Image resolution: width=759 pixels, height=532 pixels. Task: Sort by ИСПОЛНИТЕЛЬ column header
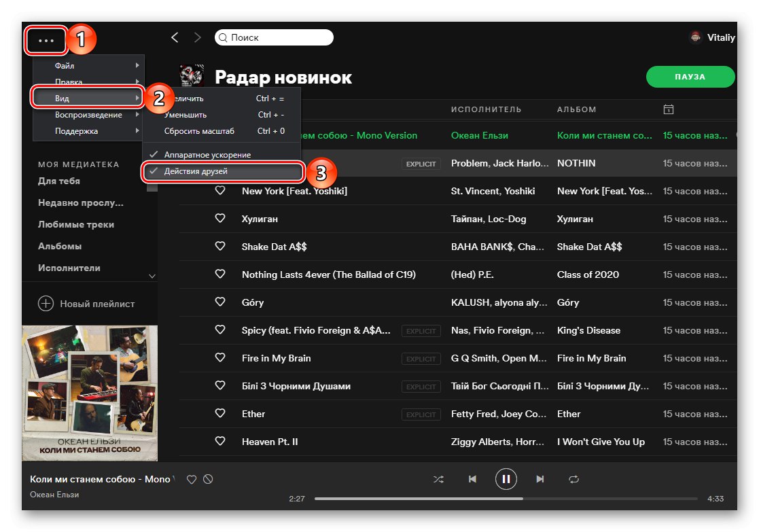(486, 109)
